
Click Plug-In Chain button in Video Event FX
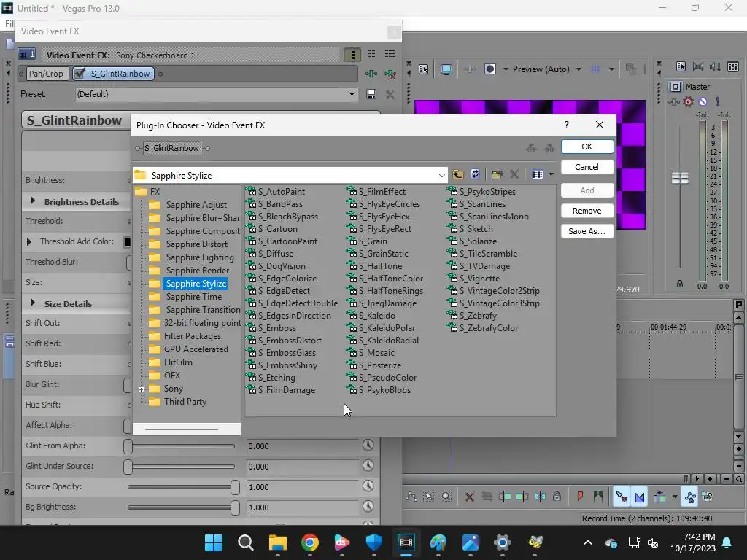coord(371,74)
